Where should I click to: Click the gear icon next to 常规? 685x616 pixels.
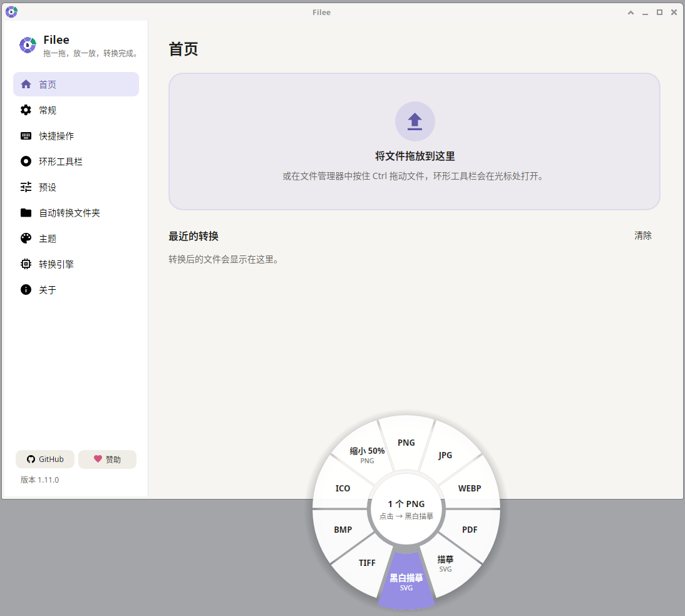point(26,110)
